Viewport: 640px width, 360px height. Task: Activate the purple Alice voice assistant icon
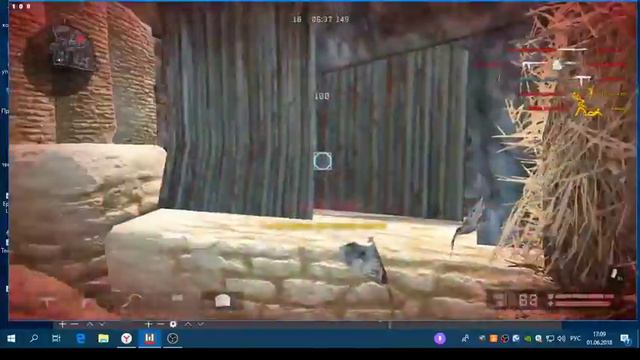tap(440, 338)
